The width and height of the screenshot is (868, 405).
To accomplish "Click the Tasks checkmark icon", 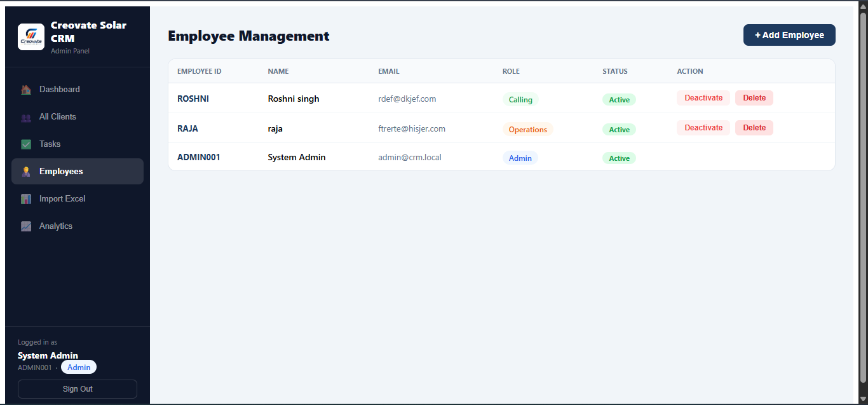I will pyautogui.click(x=26, y=144).
